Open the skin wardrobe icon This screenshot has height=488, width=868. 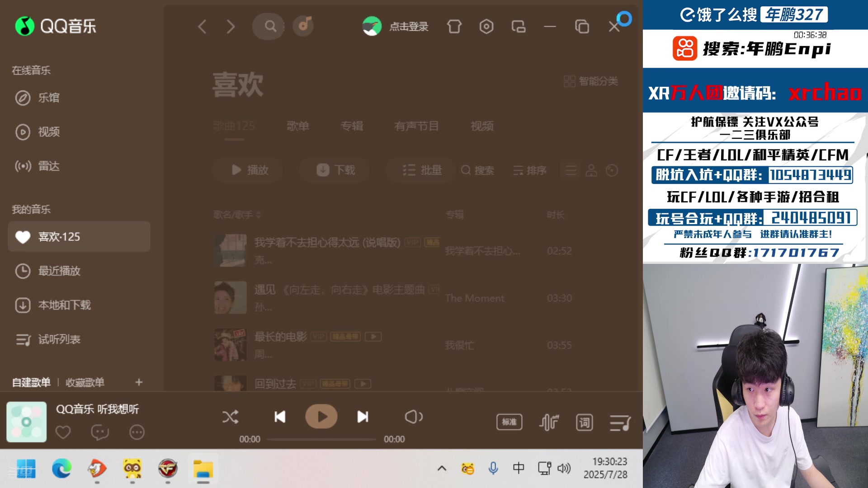(454, 27)
